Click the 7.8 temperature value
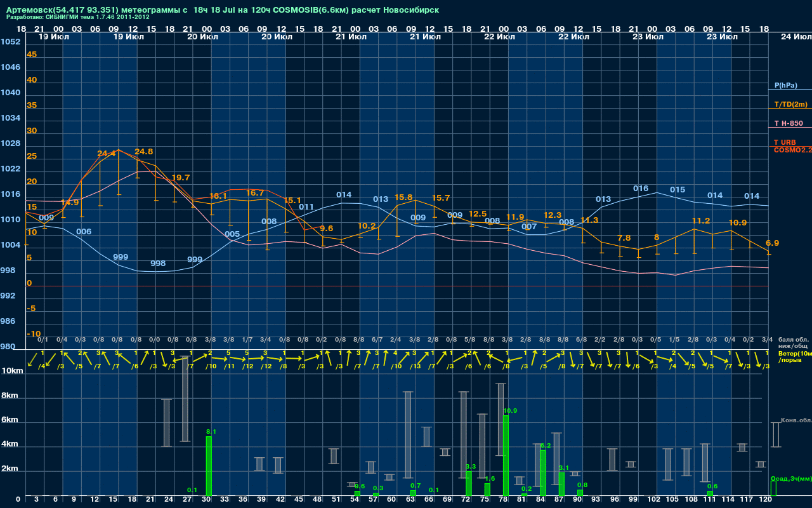Screen dimensions: 812x508 click(x=624, y=238)
